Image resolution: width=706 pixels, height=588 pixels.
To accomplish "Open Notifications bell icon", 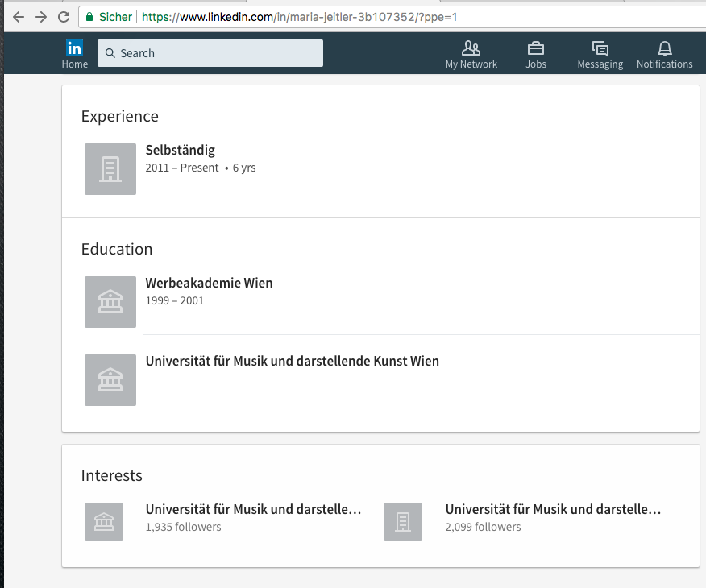I will 665,48.
